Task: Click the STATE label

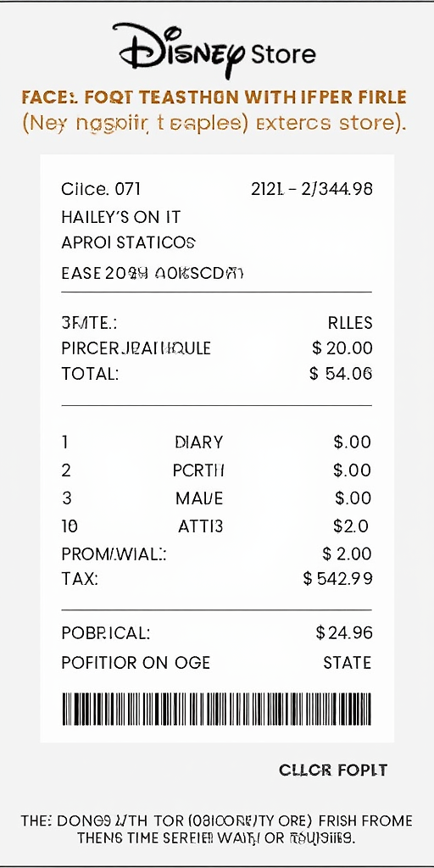Action: tap(347, 663)
